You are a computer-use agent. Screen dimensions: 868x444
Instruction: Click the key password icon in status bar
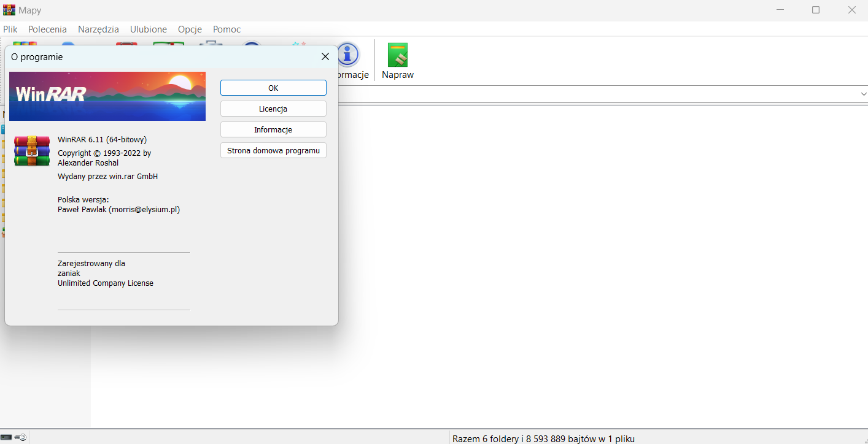[x=20, y=437]
